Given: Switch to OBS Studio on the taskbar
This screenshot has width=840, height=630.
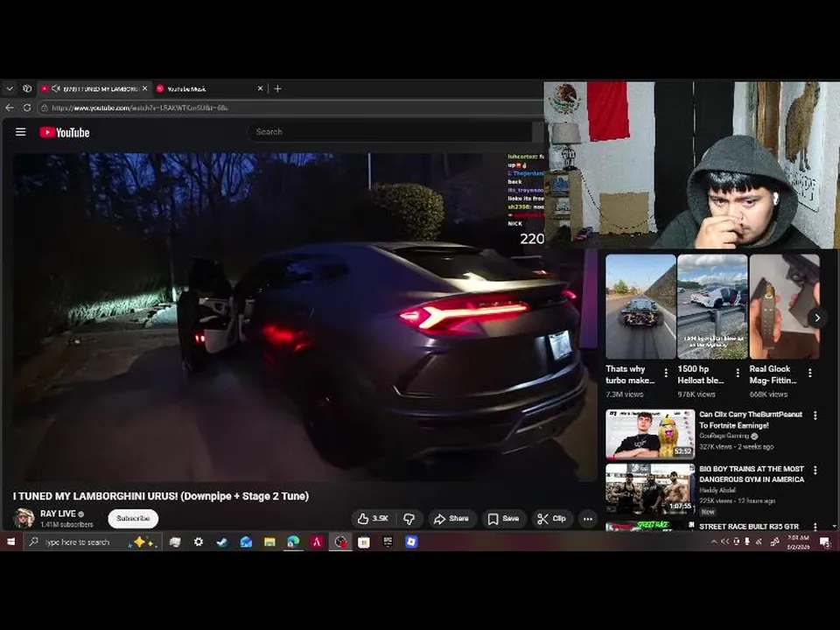Looking at the screenshot, I should click(340, 542).
